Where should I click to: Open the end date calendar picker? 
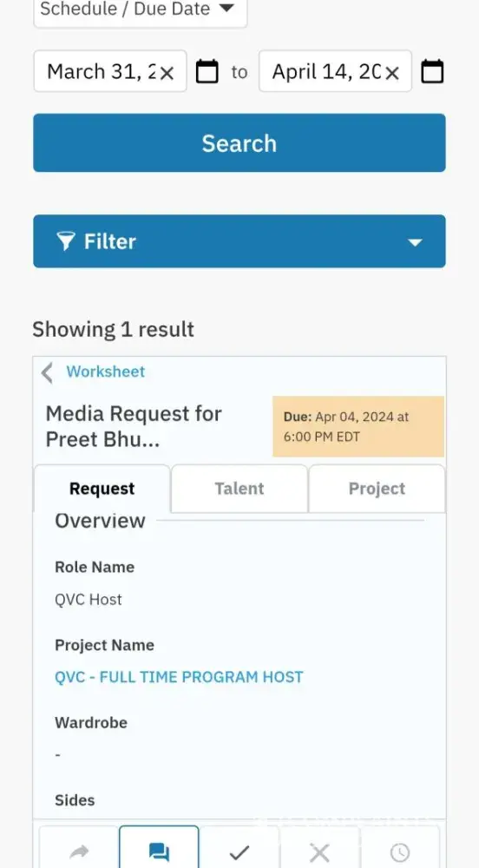tap(432, 71)
